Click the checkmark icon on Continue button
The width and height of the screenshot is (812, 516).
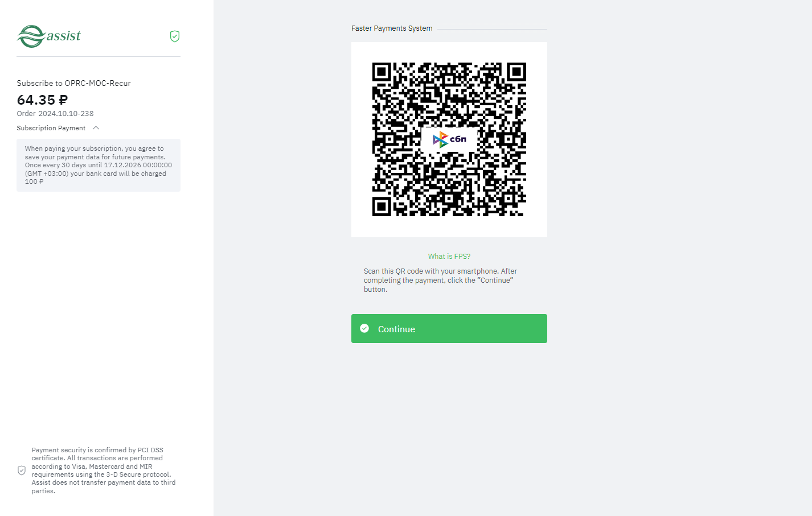[x=364, y=328]
